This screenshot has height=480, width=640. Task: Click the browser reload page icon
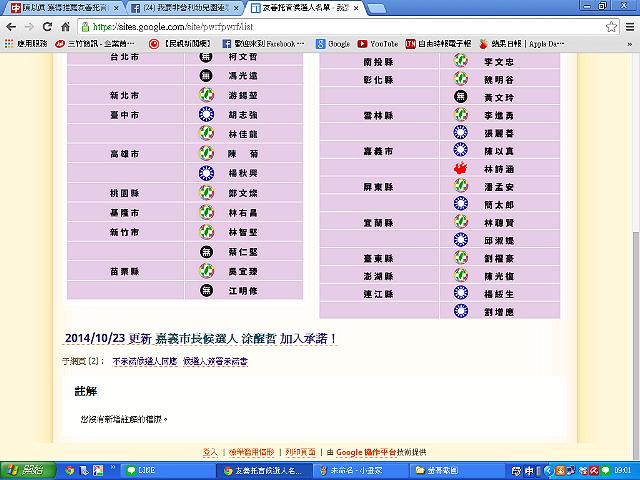pos(50,27)
